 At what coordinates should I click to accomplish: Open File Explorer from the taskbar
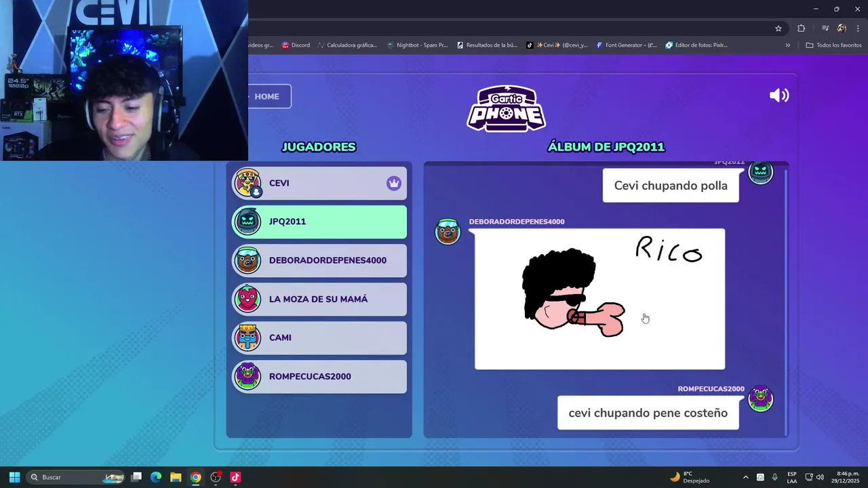[x=176, y=477]
